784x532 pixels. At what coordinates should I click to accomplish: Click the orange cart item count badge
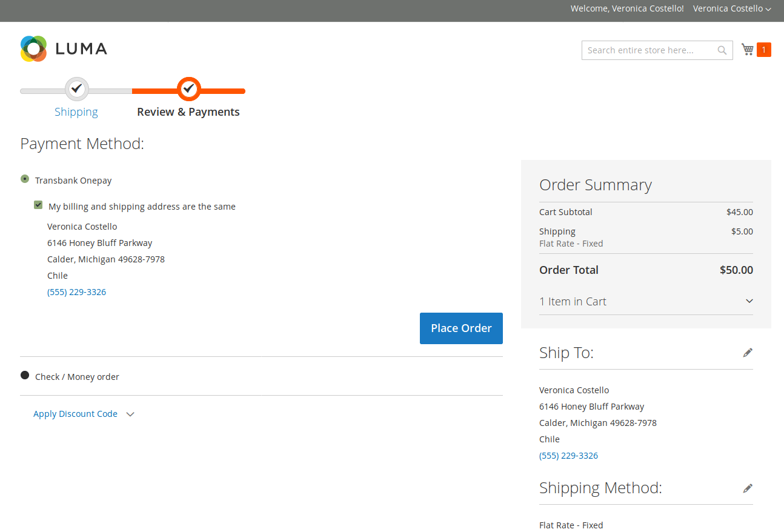764,50
